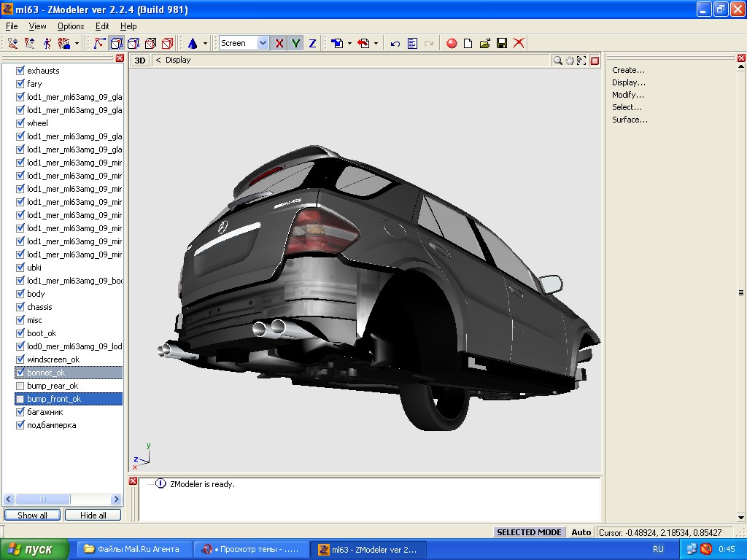Select the windscreen_ok list item
The width and height of the screenshot is (747, 560).
click(53, 359)
